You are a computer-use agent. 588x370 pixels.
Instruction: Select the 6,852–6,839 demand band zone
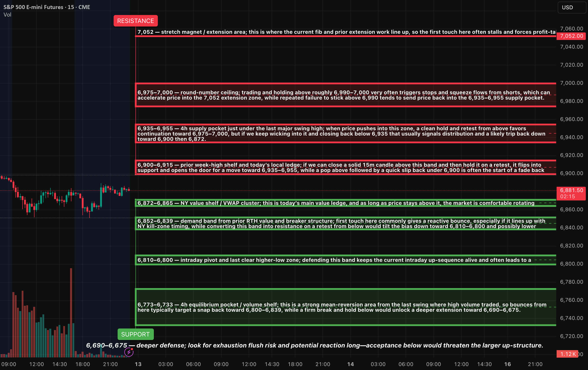(x=342, y=223)
